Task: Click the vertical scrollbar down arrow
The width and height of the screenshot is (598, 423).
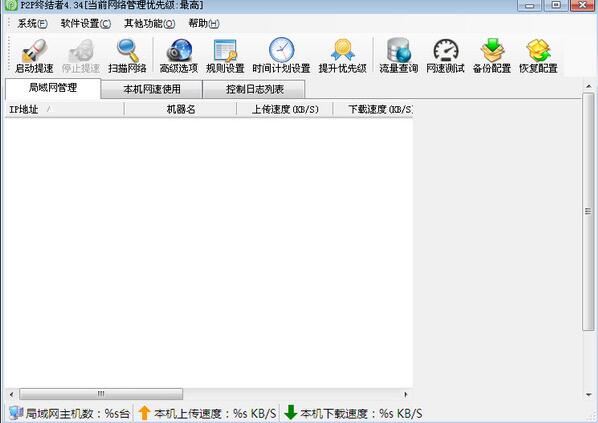Action: click(588, 395)
